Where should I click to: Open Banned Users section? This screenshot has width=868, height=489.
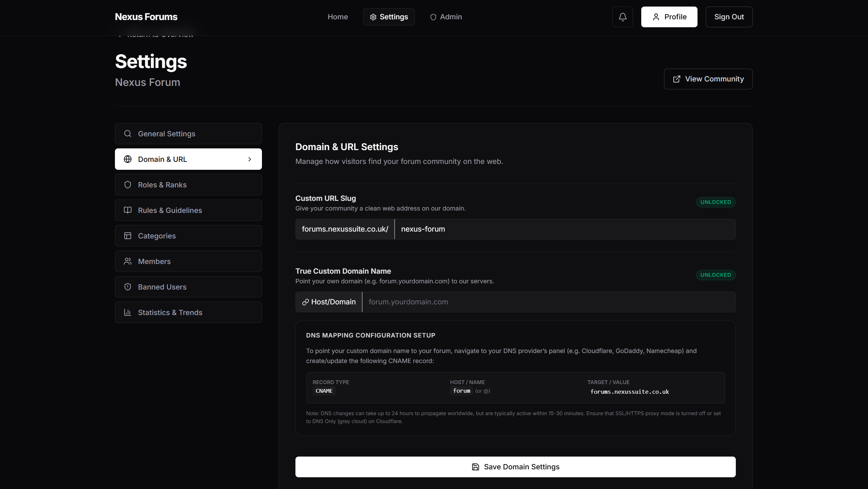(188, 287)
